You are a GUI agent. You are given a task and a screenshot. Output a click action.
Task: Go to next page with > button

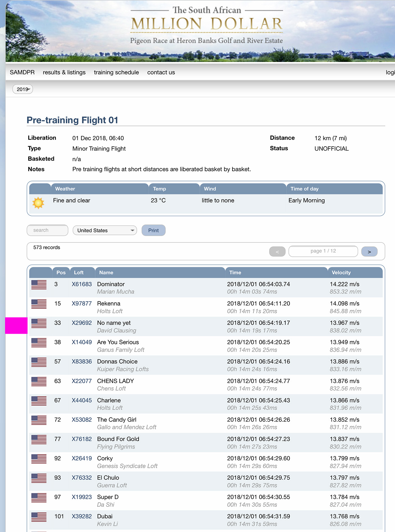[369, 252]
